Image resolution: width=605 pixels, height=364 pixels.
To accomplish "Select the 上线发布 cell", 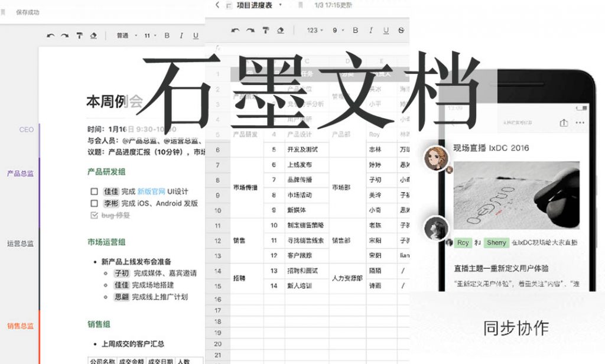I will click(308, 165).
